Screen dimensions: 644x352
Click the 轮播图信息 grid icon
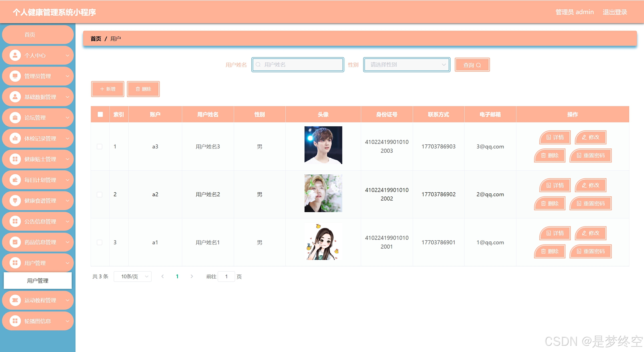click(x=15, y=321)
